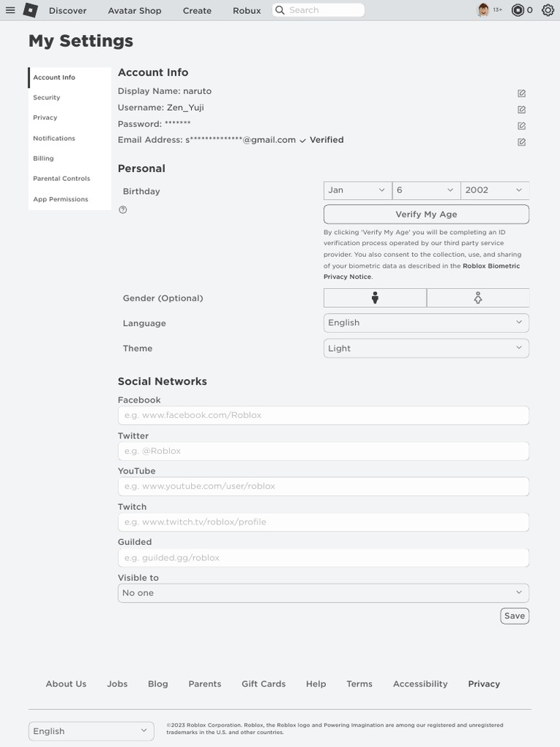This screenshot has height=747, width=560.
Task: Edit the Display Name pencil icon
Action: 521,93
